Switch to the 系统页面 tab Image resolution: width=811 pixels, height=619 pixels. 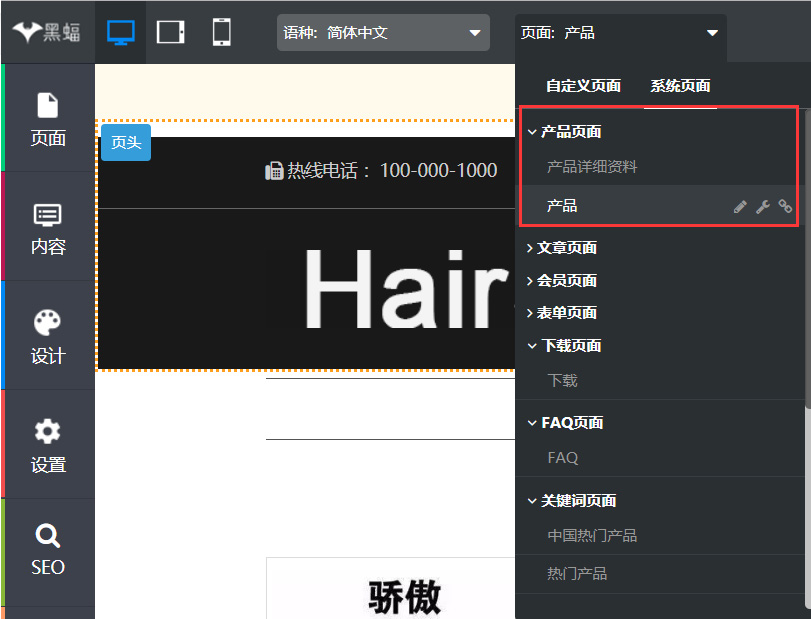[x=680, y=86]
